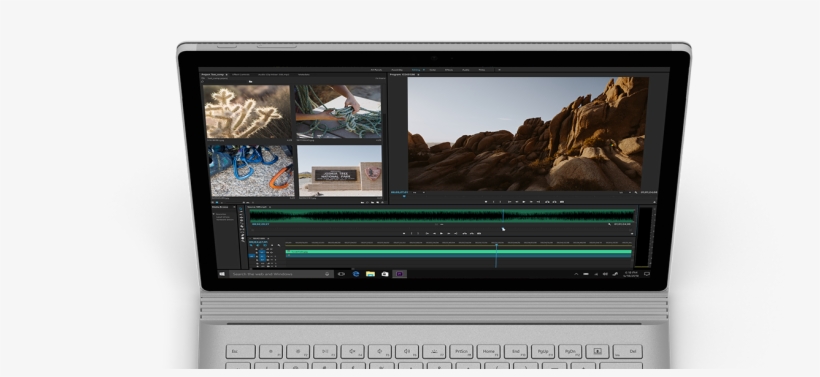Open the Windows Store taskbar icon
The width and height of the screenshot is (820, 377).
pyautogui.click(x=385, y=274)
